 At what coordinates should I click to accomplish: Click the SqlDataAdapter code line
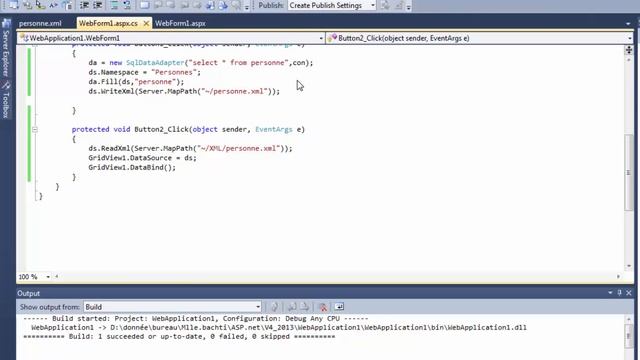coord(200,63)
